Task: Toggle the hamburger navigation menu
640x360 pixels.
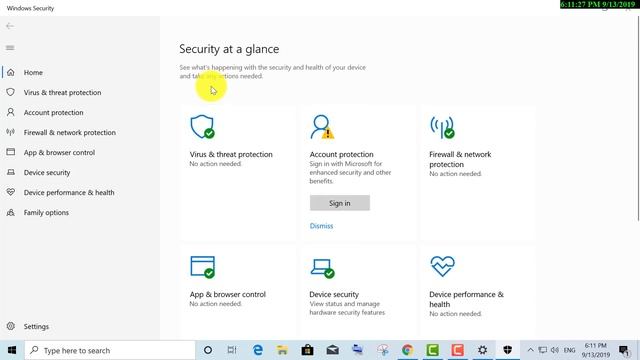Action: click(x=10, y=48)
